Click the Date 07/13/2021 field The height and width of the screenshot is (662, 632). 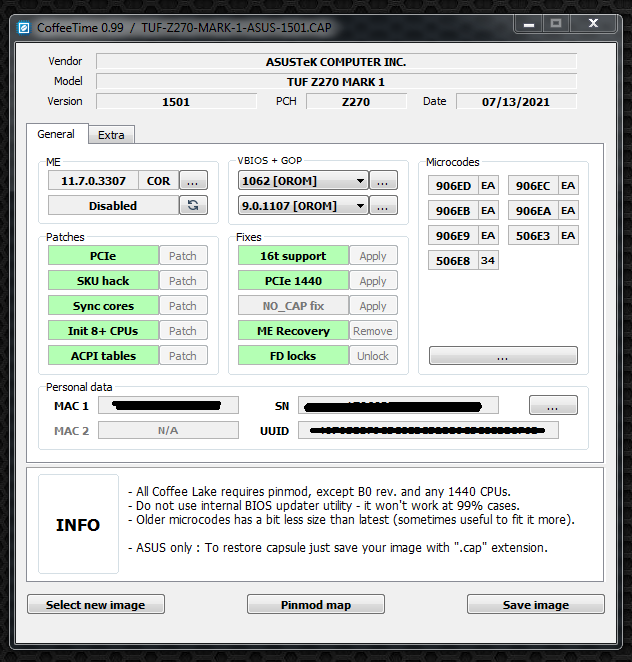(516, 101)
